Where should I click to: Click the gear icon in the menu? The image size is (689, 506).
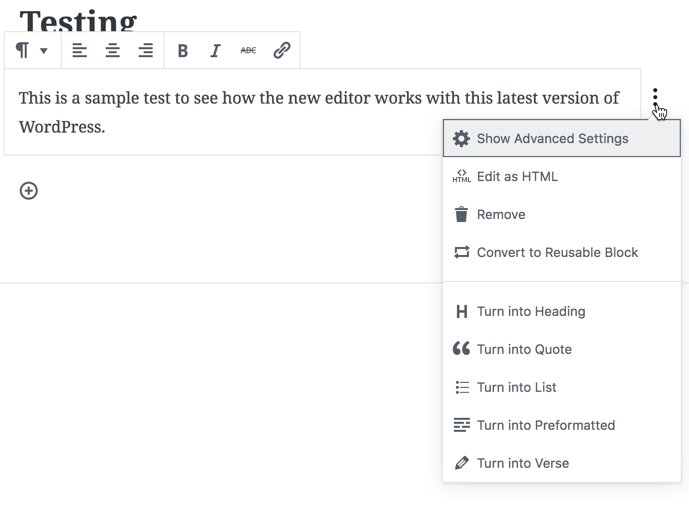tap(461, 138)
